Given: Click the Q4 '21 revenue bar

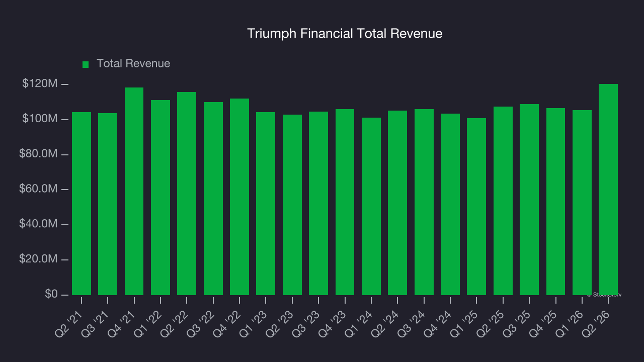Looking at the screenshot, I should (x=134, y=191).
